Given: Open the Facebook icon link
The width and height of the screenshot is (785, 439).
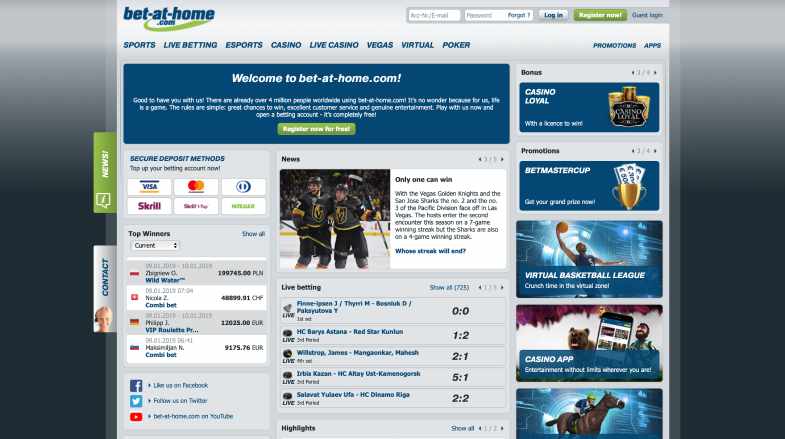Looking at the screenshot, I should click(x=136, y=385).
